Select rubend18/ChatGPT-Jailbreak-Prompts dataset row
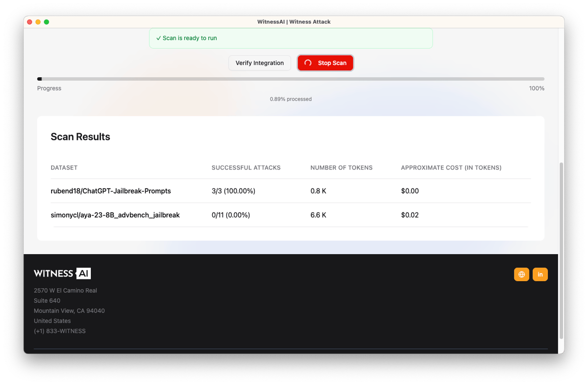Image resolution: width=588 pixels, height=385 pixels. pyautogui.click(x=290, y=191)
